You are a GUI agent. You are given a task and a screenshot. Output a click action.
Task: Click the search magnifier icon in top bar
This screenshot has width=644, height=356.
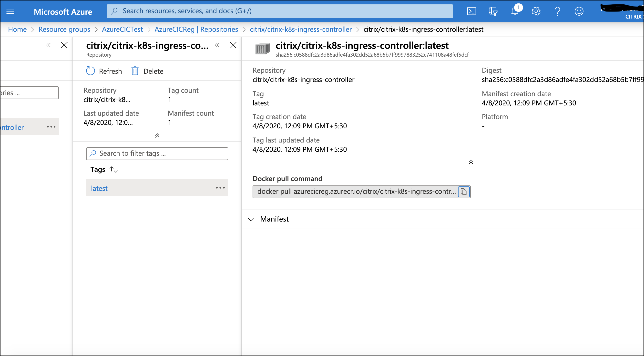click(114, 11)
